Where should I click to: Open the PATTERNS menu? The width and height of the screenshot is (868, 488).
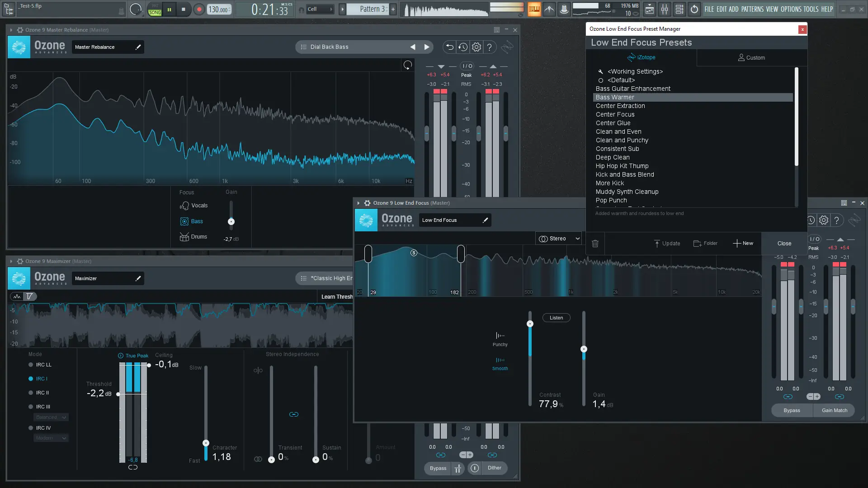pyautogui.click(x=752, y=9)
